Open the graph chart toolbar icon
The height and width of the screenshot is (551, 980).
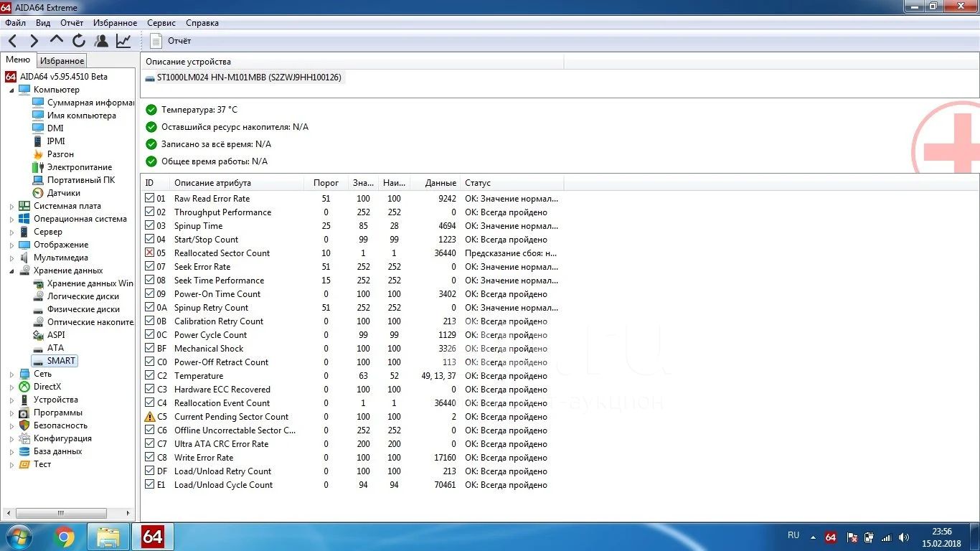124,41
